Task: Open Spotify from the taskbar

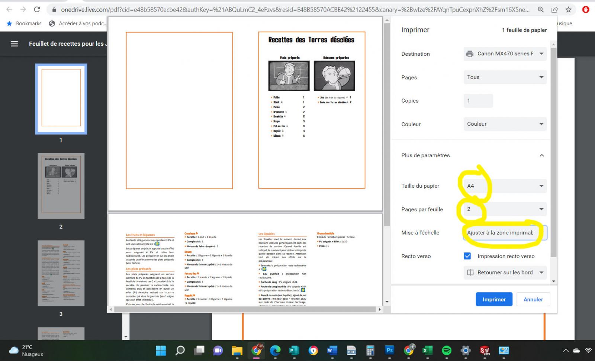Action: (446, 350)
